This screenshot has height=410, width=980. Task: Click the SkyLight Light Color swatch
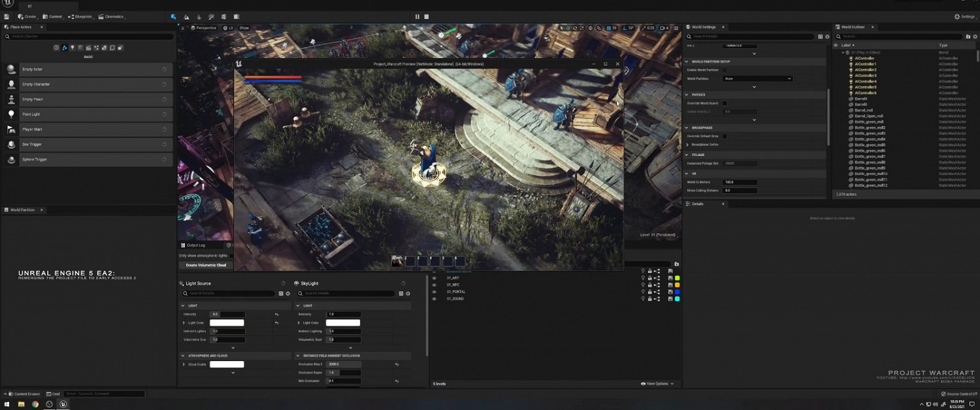tap(343, 323)
